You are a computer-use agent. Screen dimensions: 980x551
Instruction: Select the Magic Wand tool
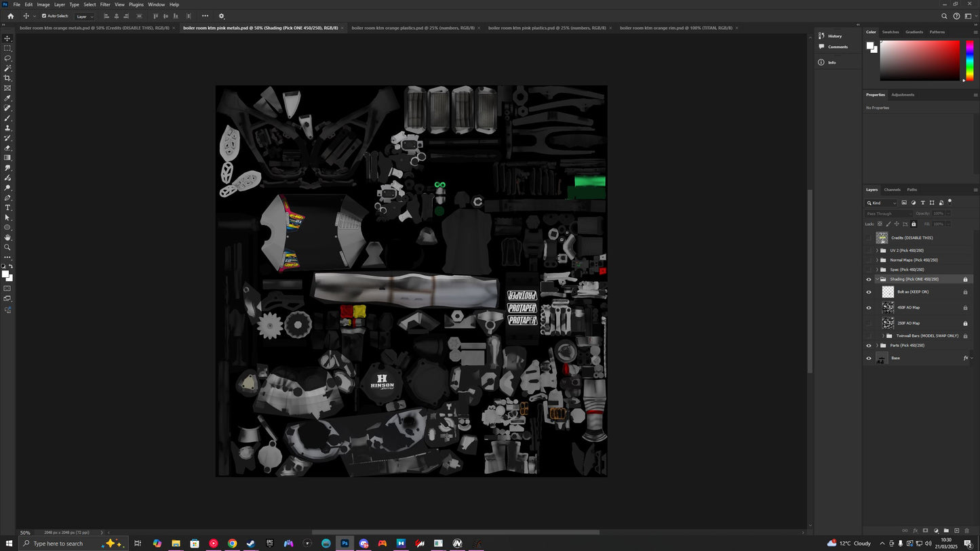click(x=7, y=68)
